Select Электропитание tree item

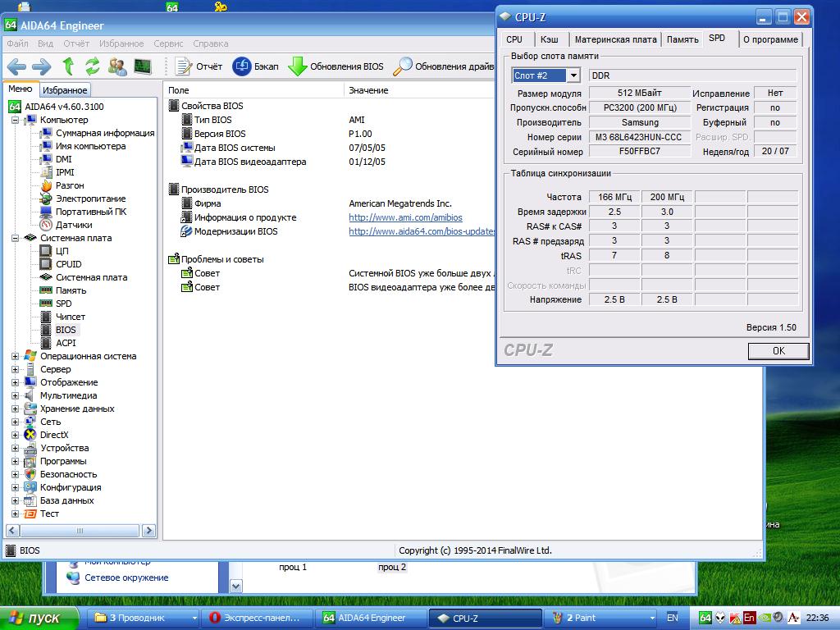pos(90,199)
